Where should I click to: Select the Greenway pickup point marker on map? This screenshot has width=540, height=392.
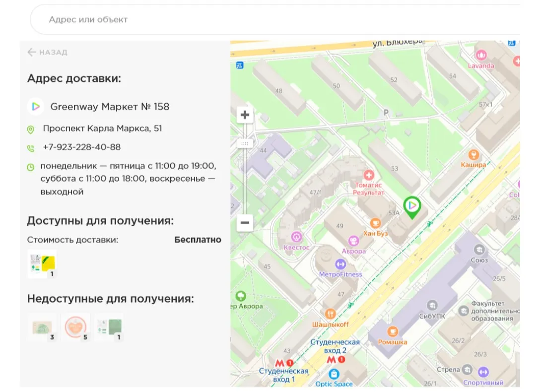pyautogui.click(x=412, y=207)
